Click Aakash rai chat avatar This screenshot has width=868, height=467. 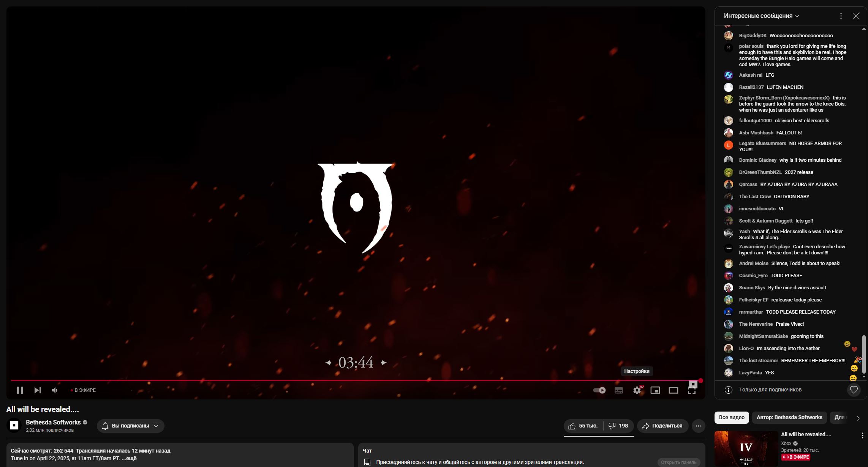(x=728, y=75)
